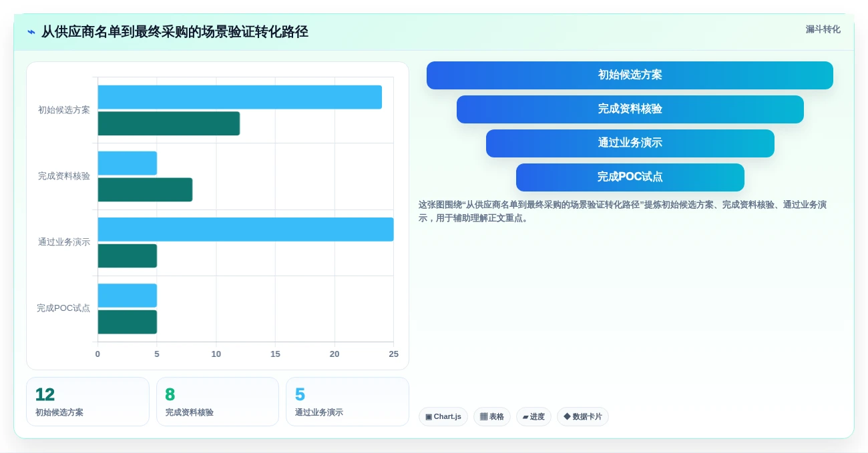Click the y-axis label 完成资料核验

coord(64,176)
